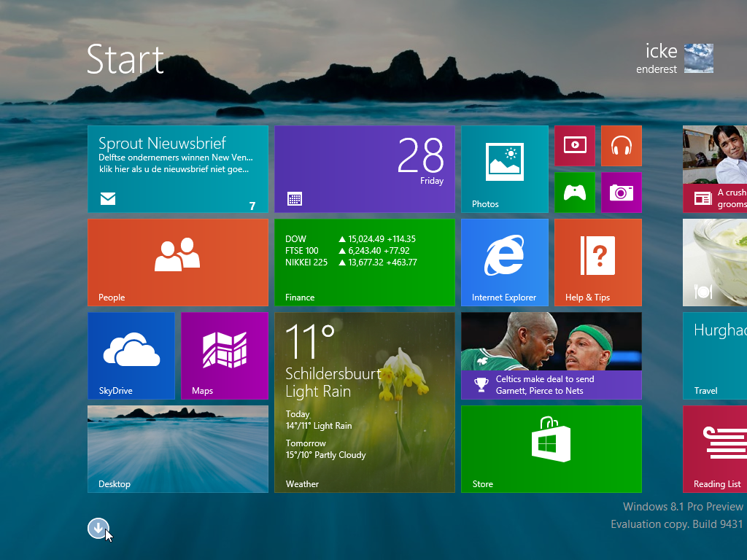Open the Help & Tips tile
The height and width of the screenshot is (560, 747).
point(597,262)
